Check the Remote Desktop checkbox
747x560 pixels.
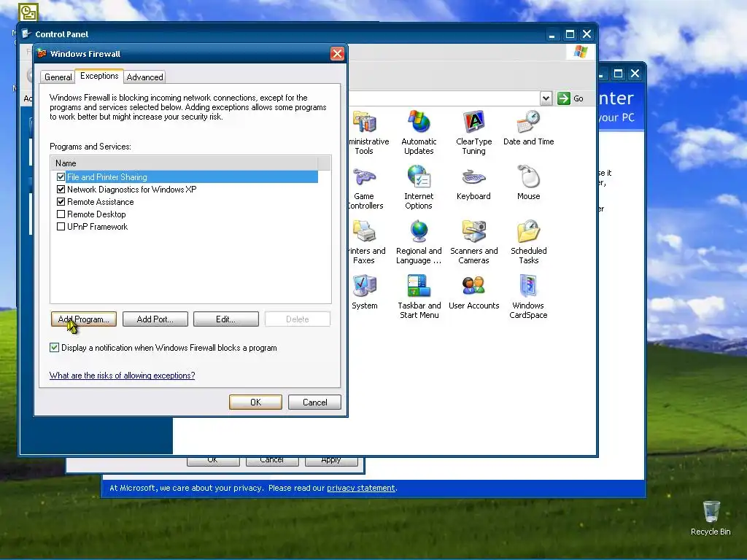(x=61, y=214)
